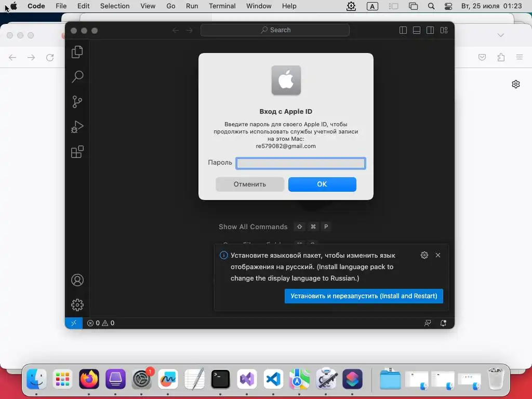
Task: Open hamburger menu in background browser
Action: 520,57
